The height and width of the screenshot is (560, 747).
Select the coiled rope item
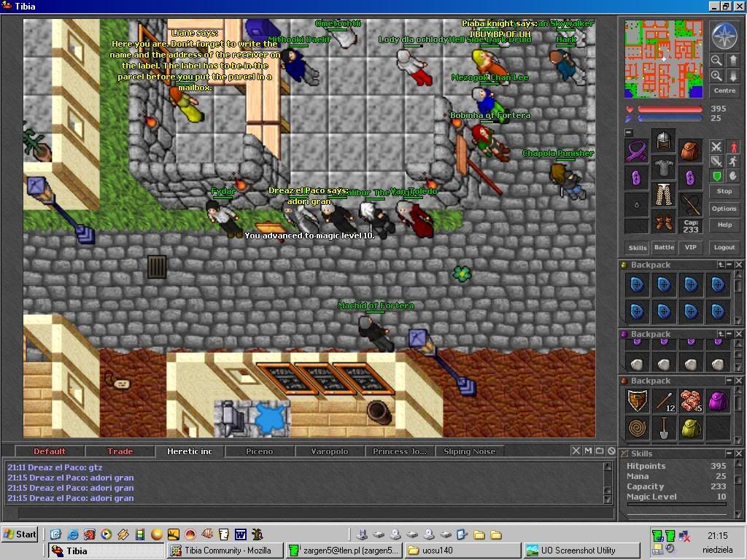coord(637,427)
